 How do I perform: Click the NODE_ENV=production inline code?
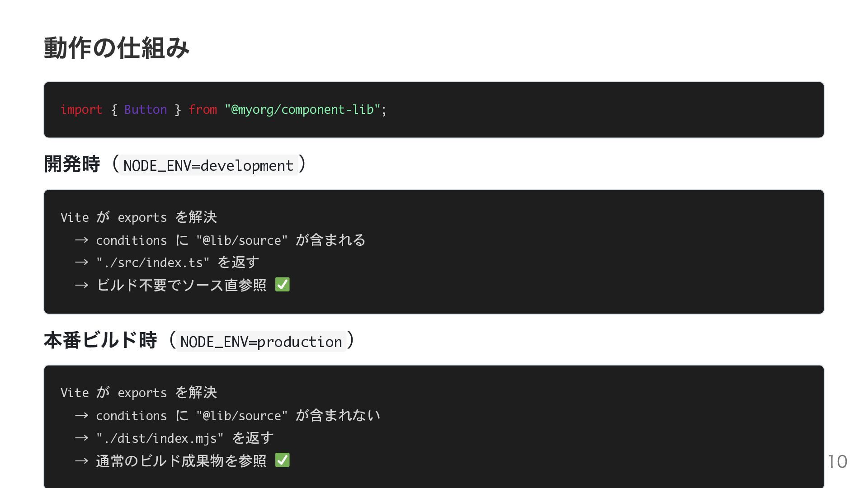pyautogui.click(x=261, y=342)
